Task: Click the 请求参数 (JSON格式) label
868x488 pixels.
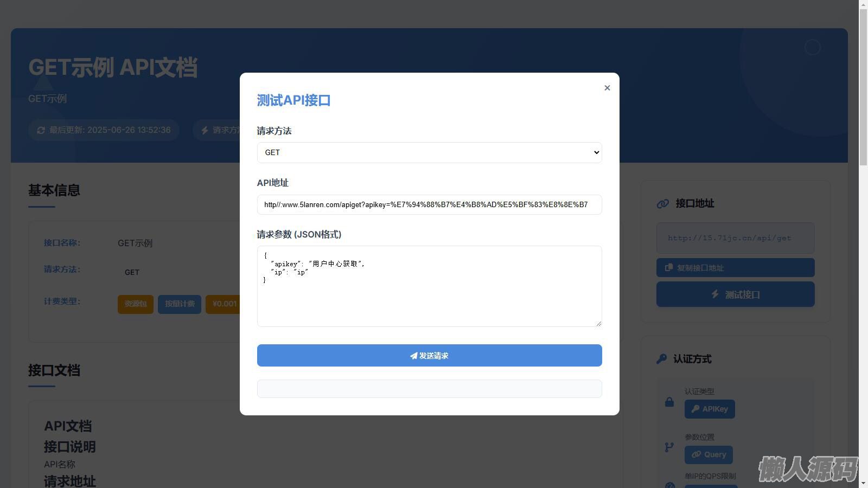Action: tap(299, 234)
